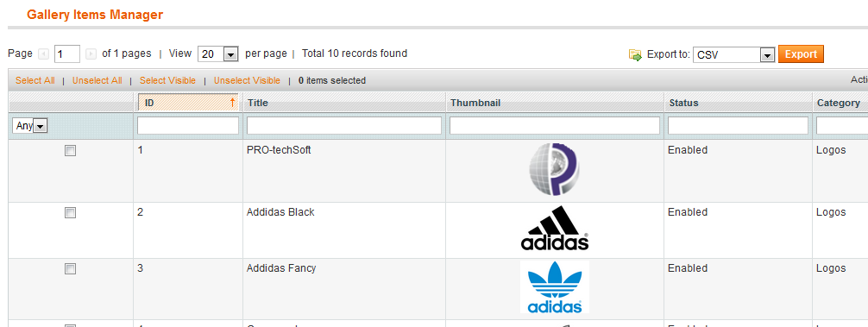Viewport: 868px width, 327px height.
Task: Sort by Title column header
Action: coord(258,103)
